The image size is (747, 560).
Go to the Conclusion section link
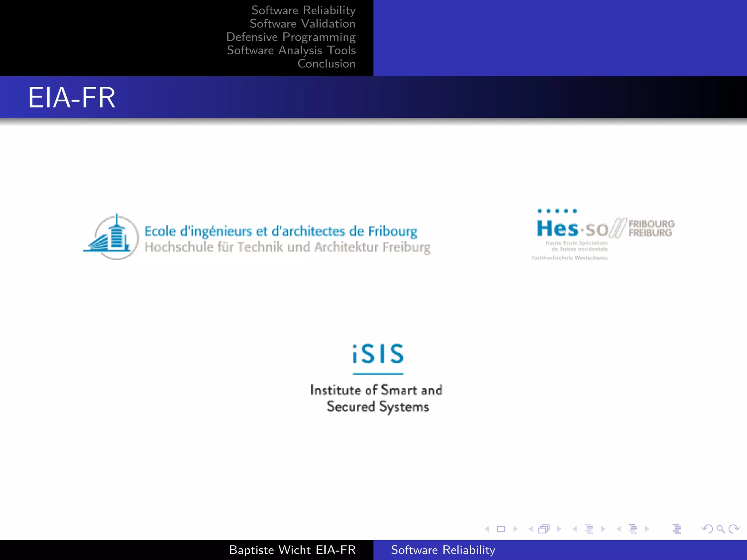326,64
